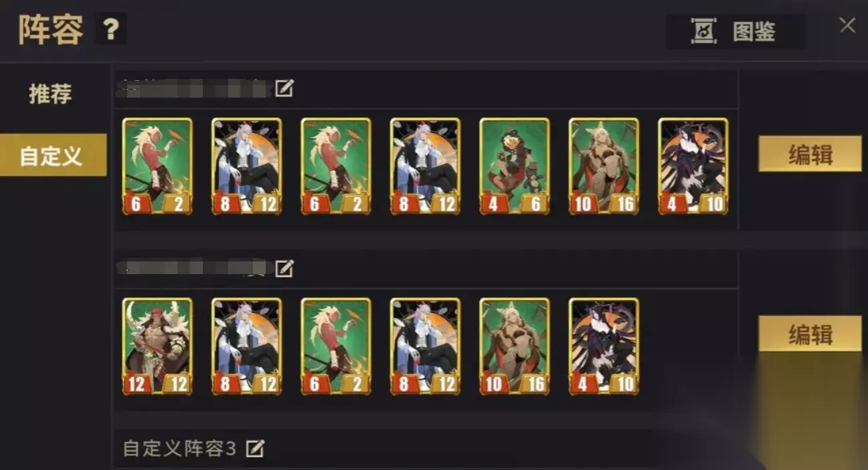Switch to the 推荐 tab

[50, 94]
